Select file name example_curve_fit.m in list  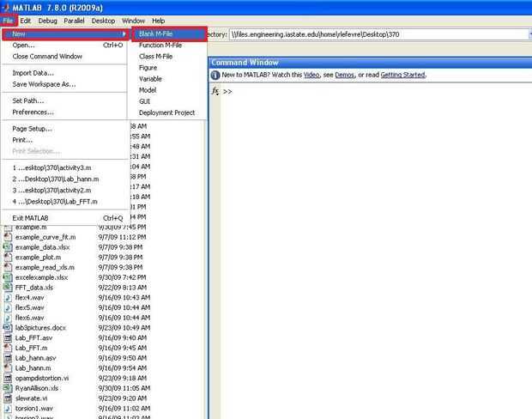tap(45, 237)
